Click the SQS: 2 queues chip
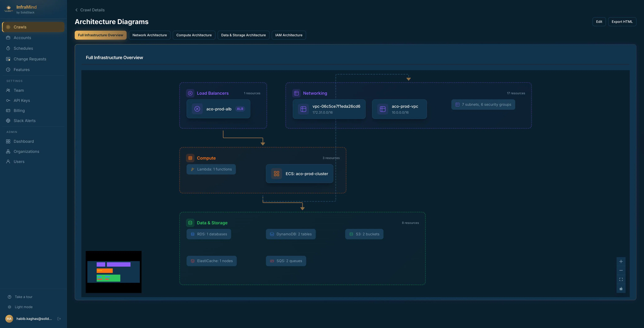Viewport: 644px width, 328px height. 286,261
